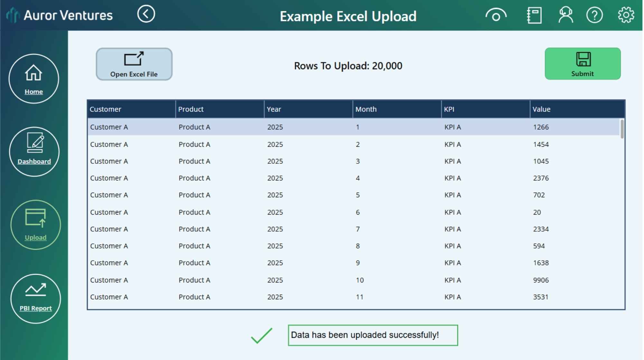Click the table's vertical scrollbar thumb
Viewport: 644px width, 360px height.
622,129
